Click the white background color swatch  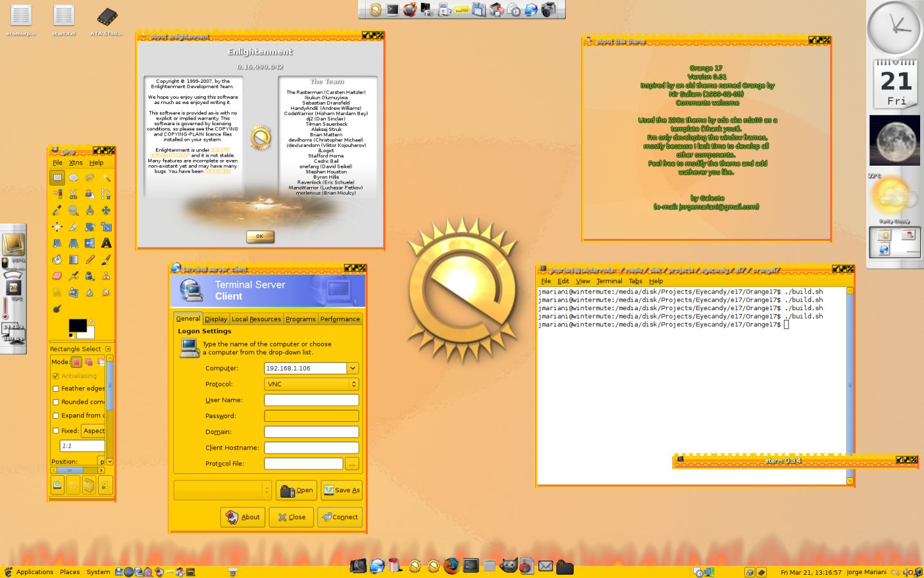87,333
